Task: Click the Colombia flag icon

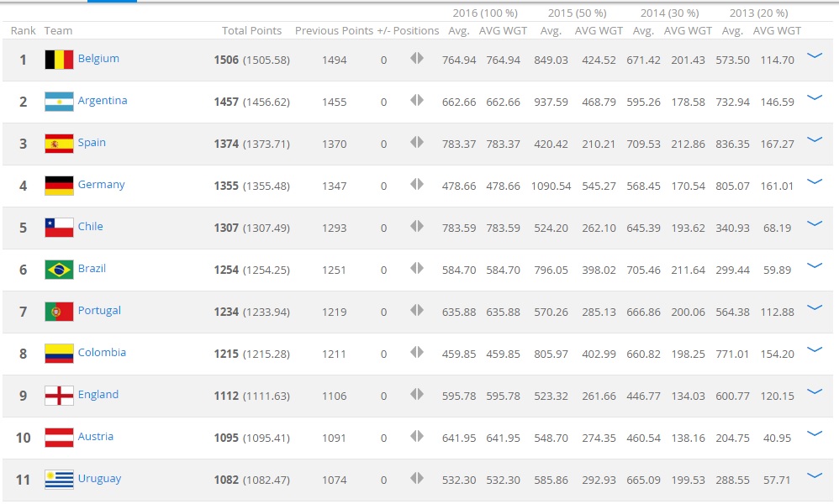Action: pyautogui.click(x=59, y=354)
